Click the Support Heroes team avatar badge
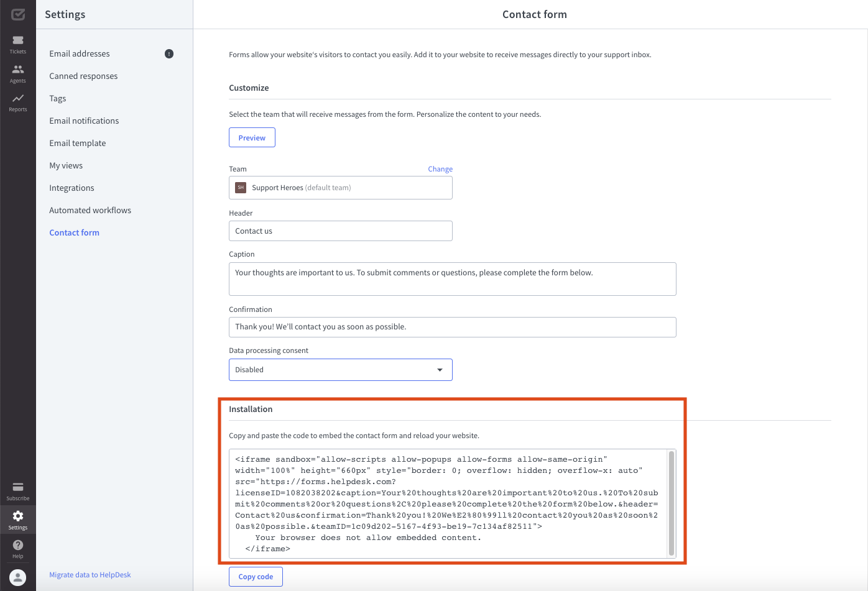The width and height of the screenshot is (868, 591). pyautogui.click(x=241, y=187)
